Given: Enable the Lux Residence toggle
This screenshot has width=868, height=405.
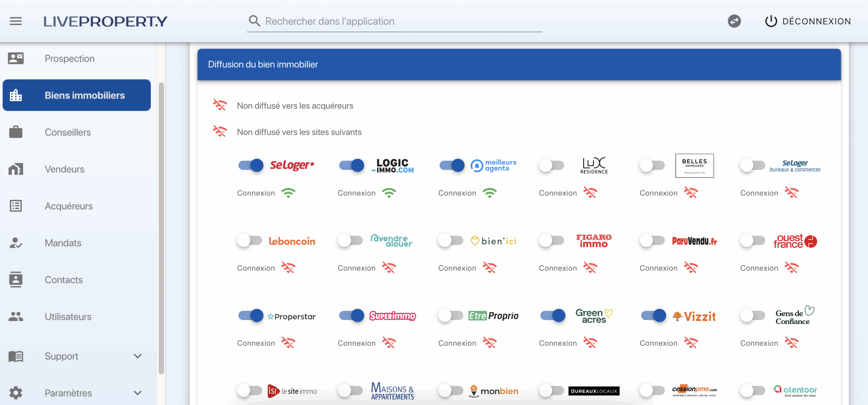Looking at the screenshot, I should (x=552, y=165).
